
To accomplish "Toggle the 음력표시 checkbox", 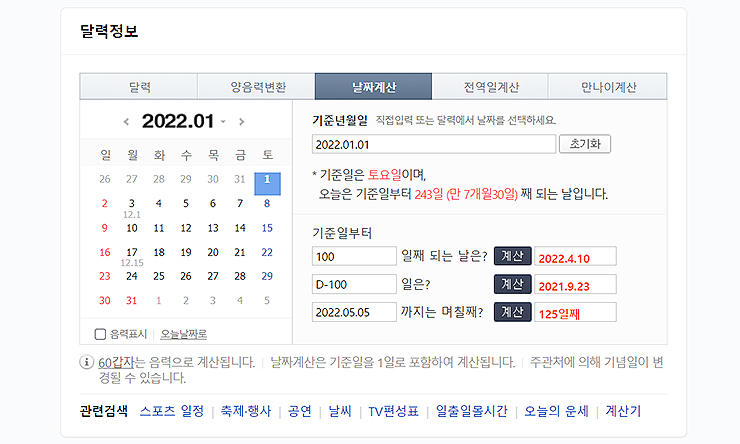I will [100, 334].
